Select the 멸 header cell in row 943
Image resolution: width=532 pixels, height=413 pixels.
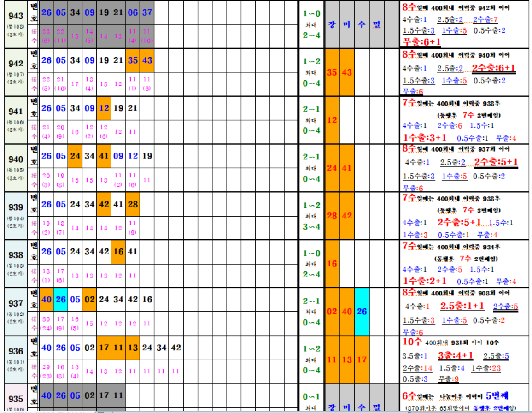point(376,24)
